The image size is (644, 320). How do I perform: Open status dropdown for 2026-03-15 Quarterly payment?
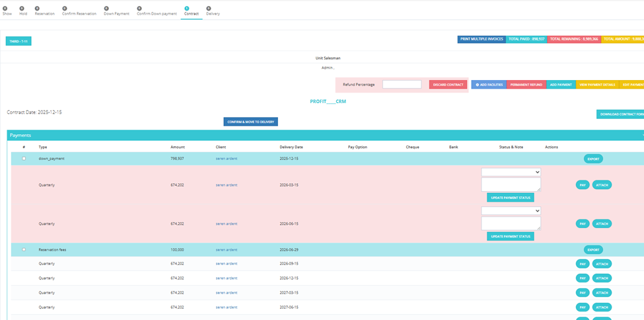(x=511, y=172)
